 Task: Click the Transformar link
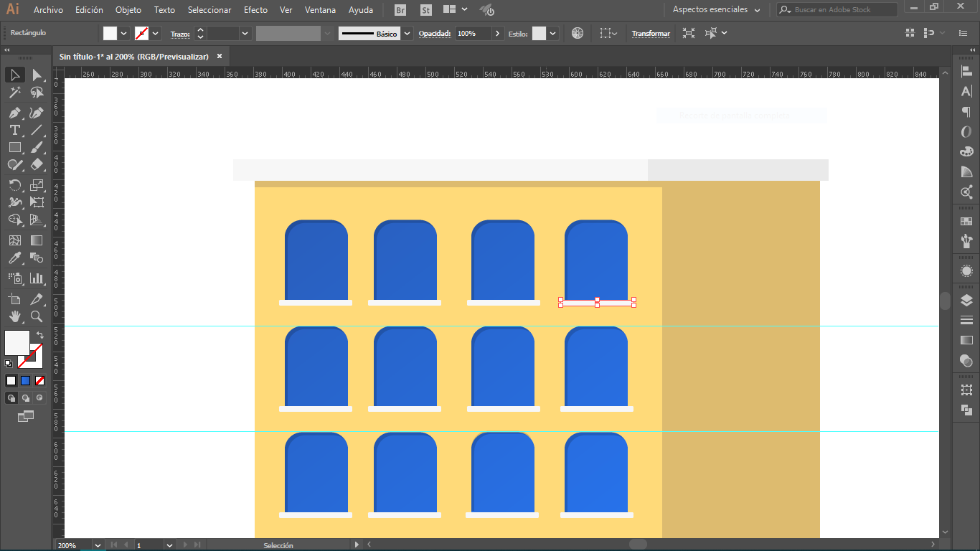tap(651, 34)
